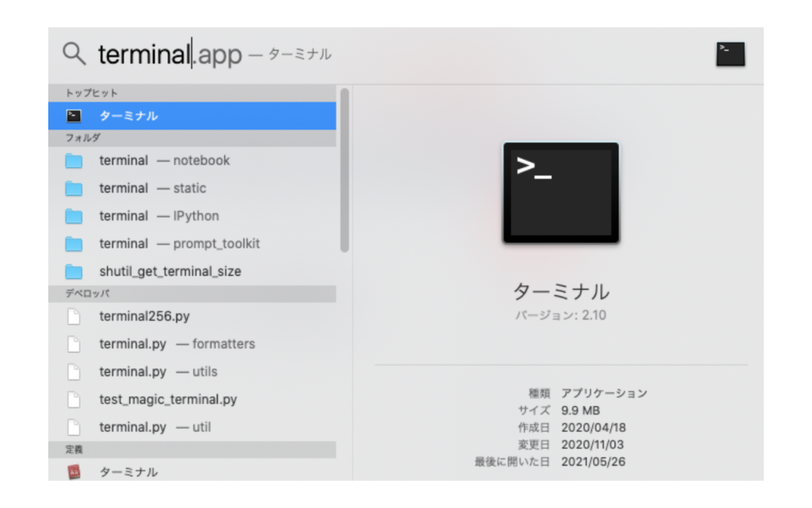Click the 2021/05/26 last opened date
Viewport: 812px width, 508px height.
coord(593,462)
